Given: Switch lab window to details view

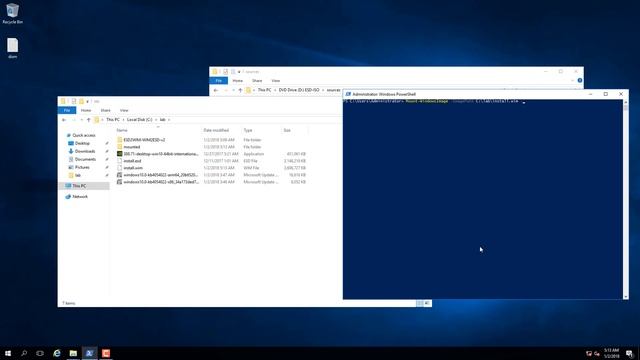Looking at the screenshot, I should [420, 303].
